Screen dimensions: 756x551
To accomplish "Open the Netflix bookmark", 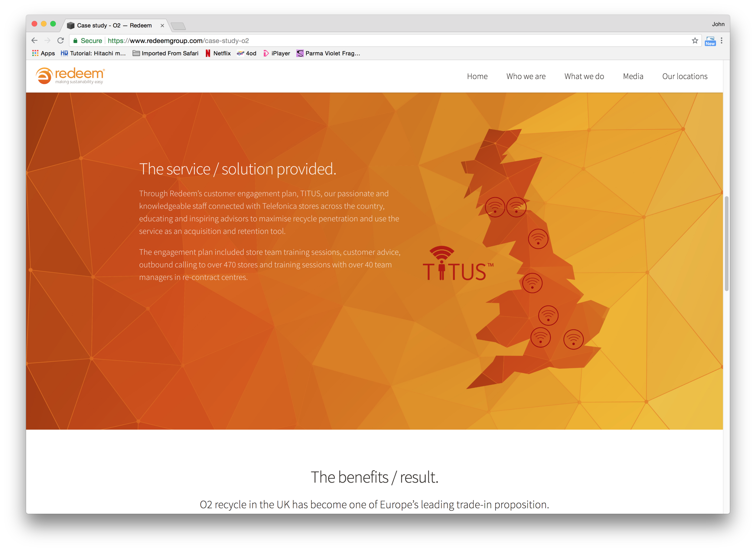I will (218, 53).
